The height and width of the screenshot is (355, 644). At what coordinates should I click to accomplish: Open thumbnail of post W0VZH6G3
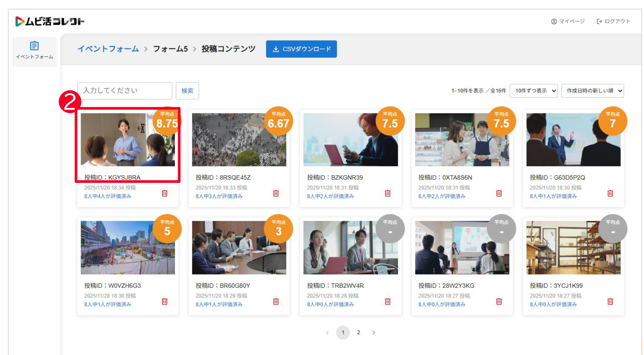click(128, 248)
